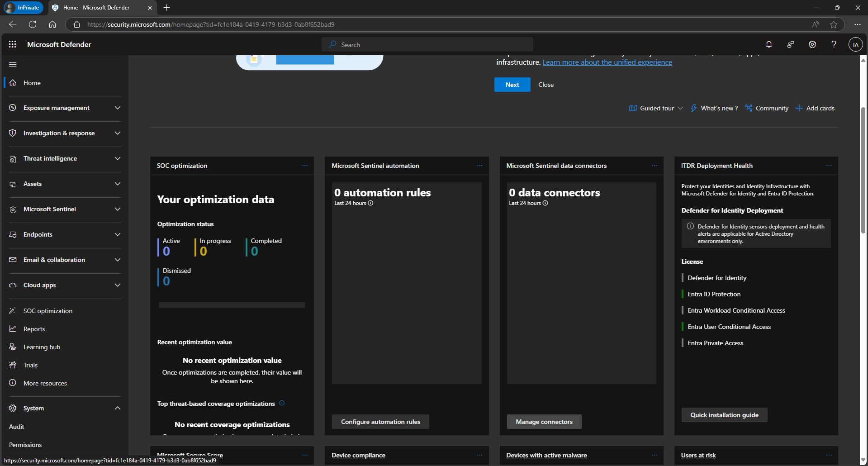Open Users at risk title link
The height and width of the screenshot is (466, 868).
click(x=698, y=455)
